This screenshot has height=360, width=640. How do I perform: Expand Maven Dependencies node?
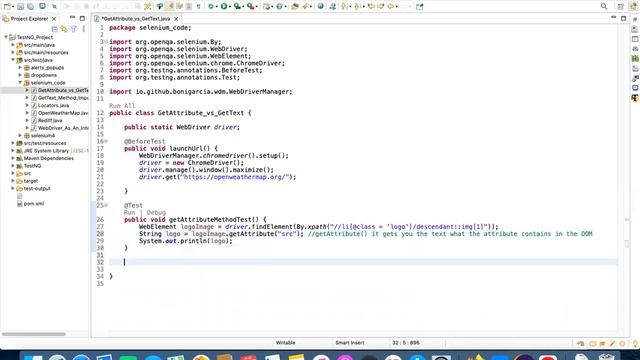13,158
